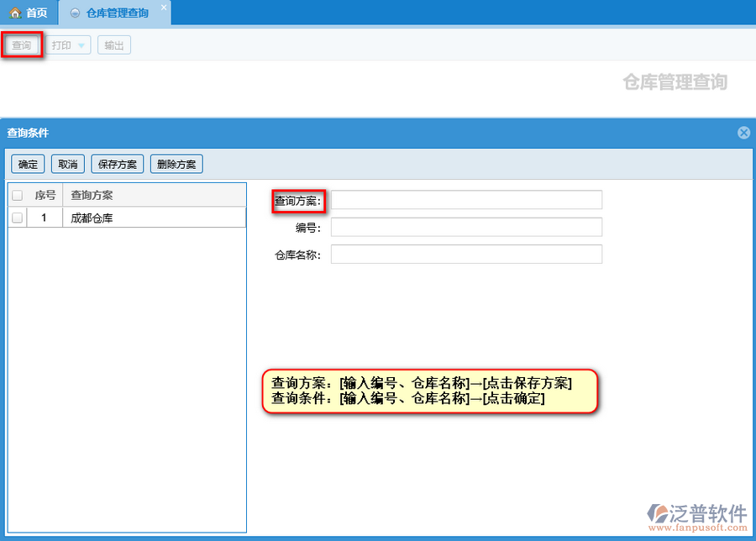Check the box for row 成都仓库
Screen dimensions: 756x541
(x=18, y=218)
